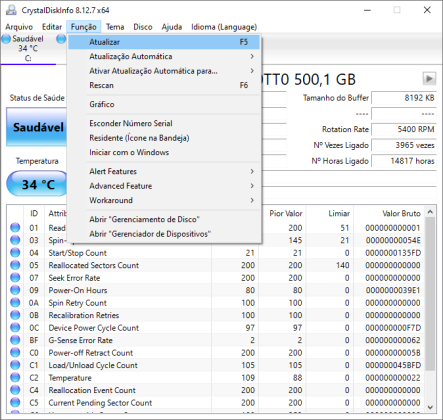Image resolution: width=443 pixels, height=420 pixels.
Task: Open Gráfico from the Função menu
Action: (164, 104)
